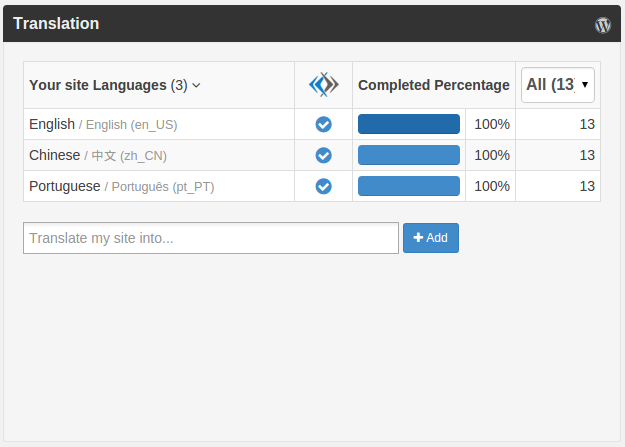Click the English completion progress bar

[408, 124]
